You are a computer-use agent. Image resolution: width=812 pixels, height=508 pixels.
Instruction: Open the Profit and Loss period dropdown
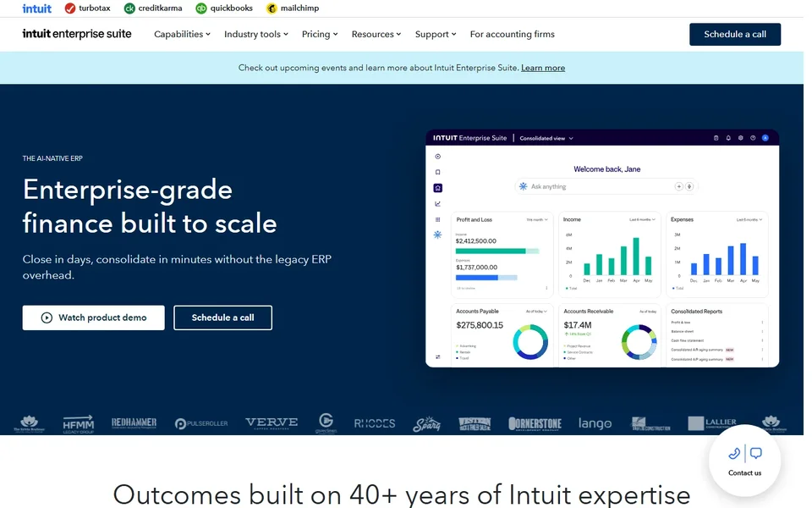click(x=537, y=220)
